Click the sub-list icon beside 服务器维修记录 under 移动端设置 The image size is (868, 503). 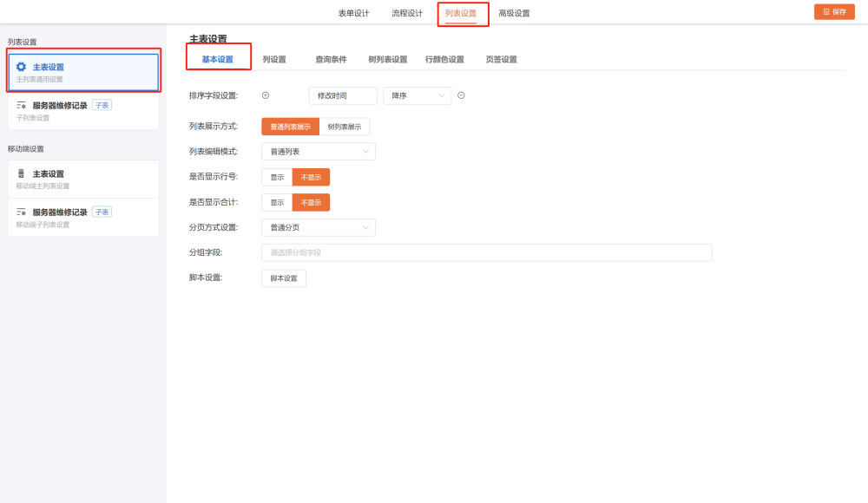(22, 212)
